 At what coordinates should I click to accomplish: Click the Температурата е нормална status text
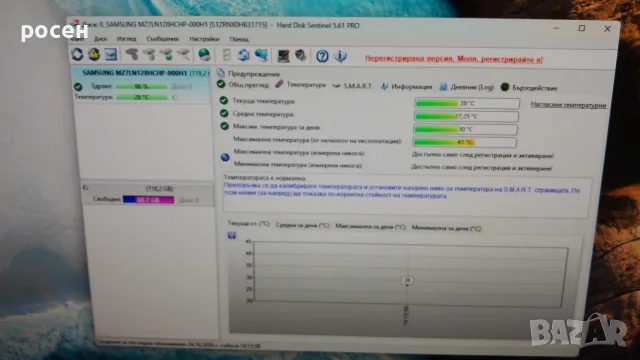[265, 178]
